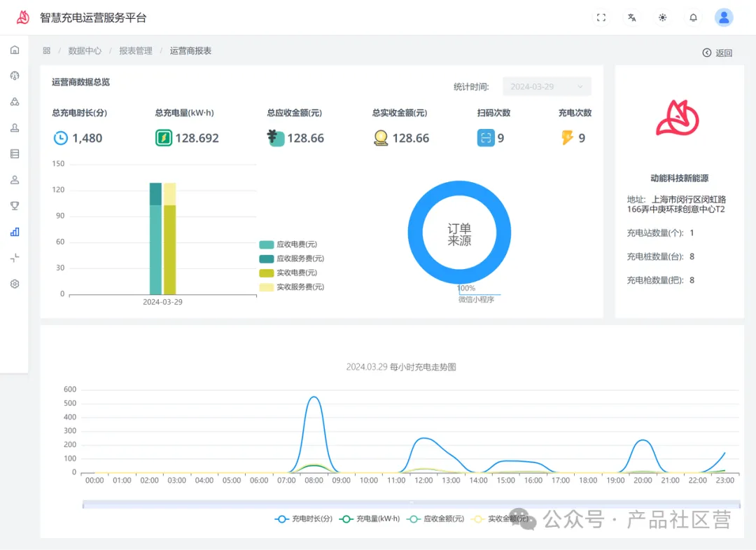
Task: Click the data zoom slider under the trend chart
Action: (x=410, y=504)
